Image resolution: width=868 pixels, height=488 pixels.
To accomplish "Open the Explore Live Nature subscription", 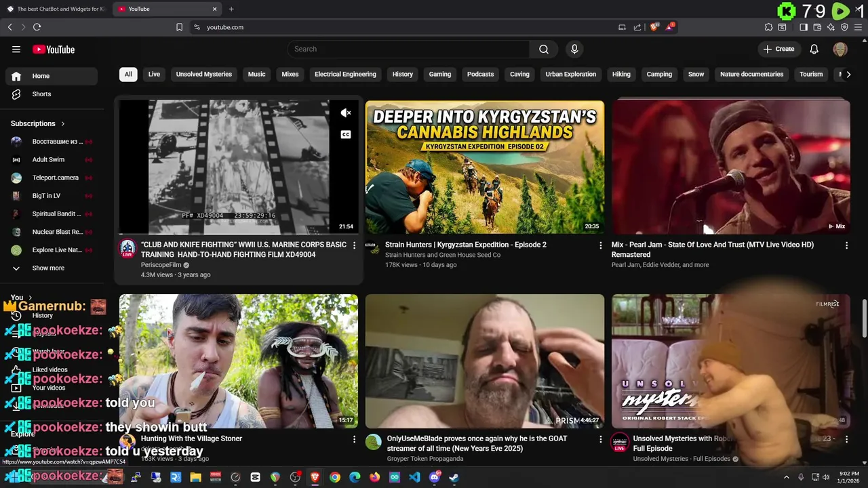I will click(52, 250).
